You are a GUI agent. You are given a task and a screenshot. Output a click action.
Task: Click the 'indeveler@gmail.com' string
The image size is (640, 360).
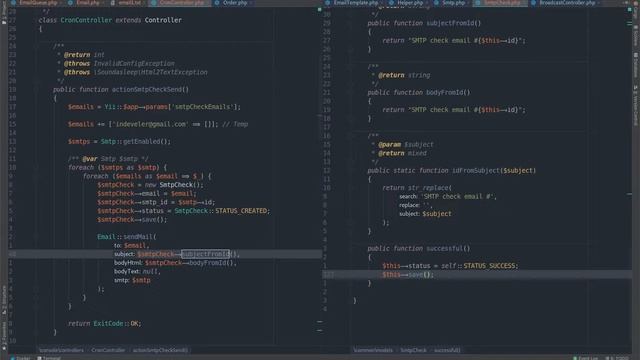150,124
